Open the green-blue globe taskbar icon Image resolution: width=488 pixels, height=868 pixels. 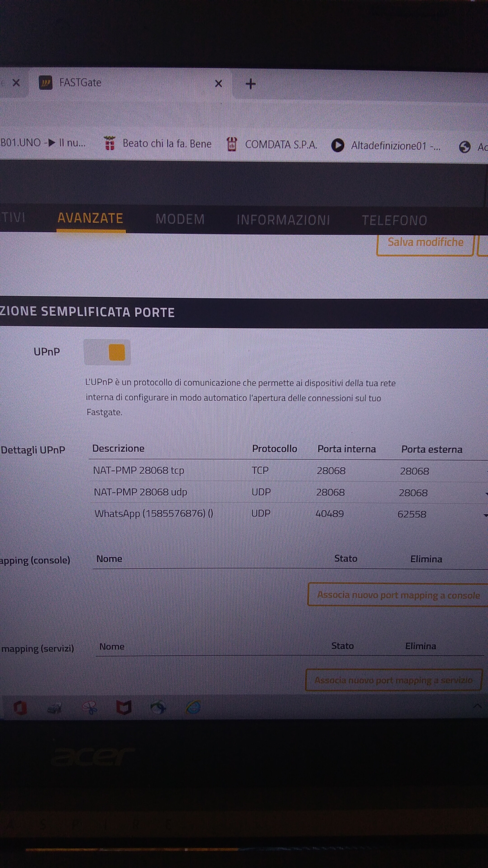point(158,707)
